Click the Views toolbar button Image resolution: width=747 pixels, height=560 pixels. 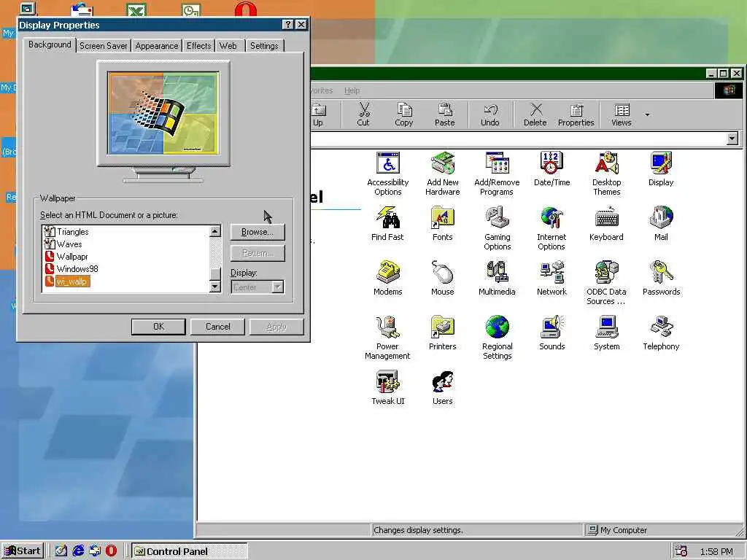tap(622, 114)
